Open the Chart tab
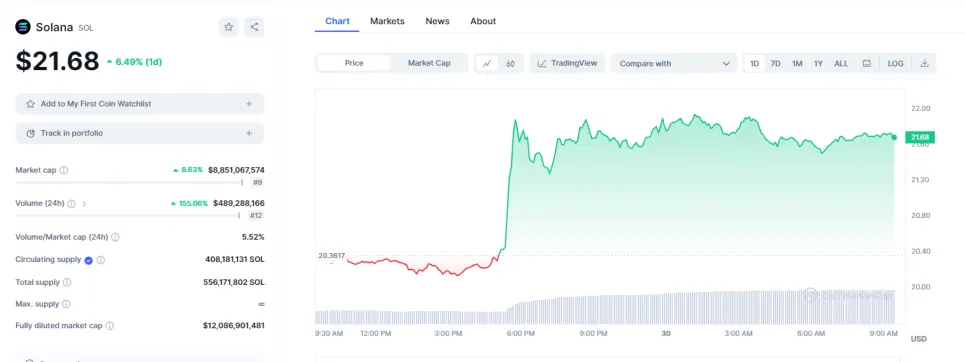Image resolution: width=966 pixels, height=362 pixels. pyautogui.click(x=338, y=21)
